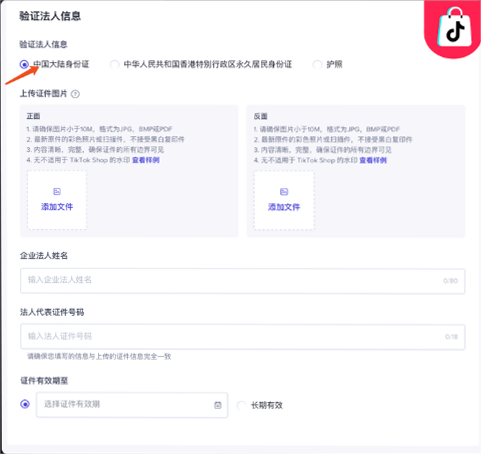481x454 pixels.
Task: Select the date-based validity radio button
Action: tap(25, 404)
